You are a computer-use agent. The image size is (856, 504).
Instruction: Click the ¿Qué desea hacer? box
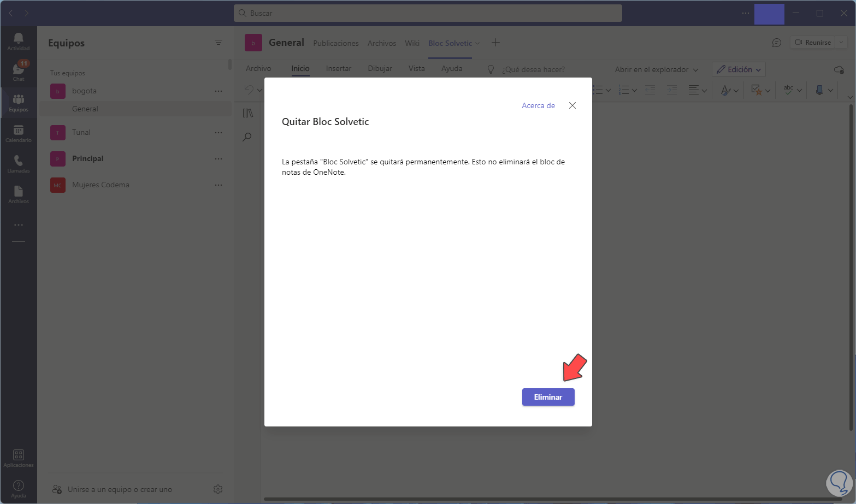tap(533, 69)
